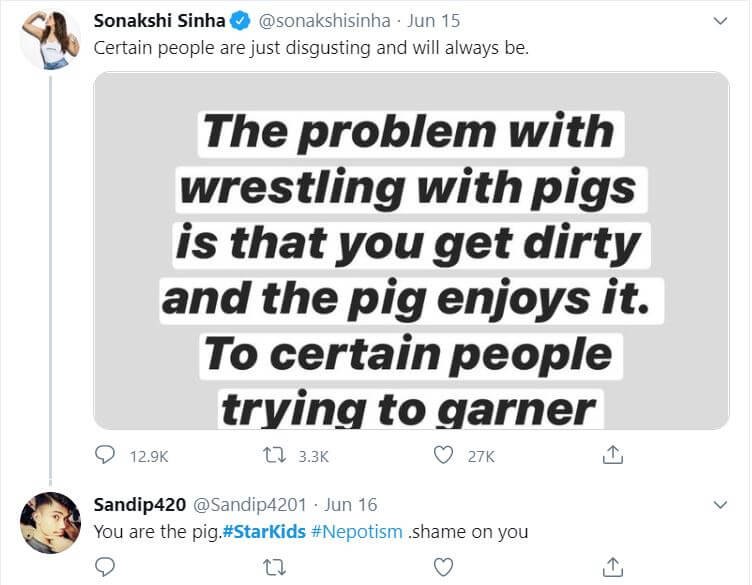The height and width of the screenshot is (585, 752).
Task: Open the Jun 16 reply timestamp
Action: coord(354,505)
